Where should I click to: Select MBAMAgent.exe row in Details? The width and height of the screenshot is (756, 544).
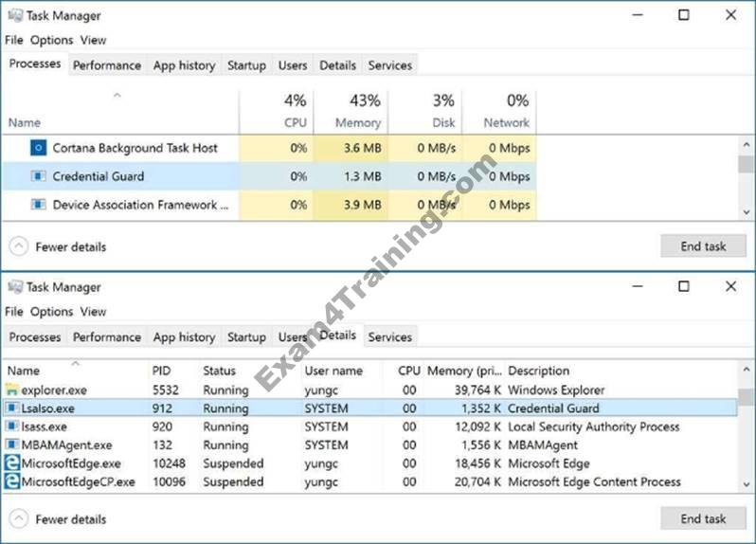pos(370,444)
